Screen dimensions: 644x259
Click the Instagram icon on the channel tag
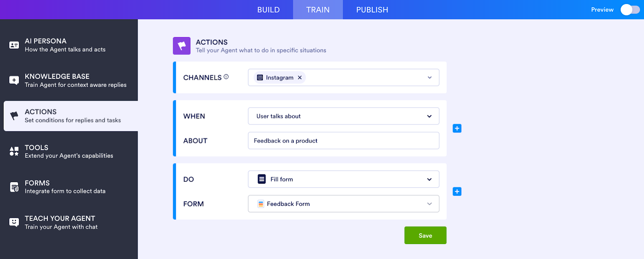pyautogui.click(x=260, y=77)
